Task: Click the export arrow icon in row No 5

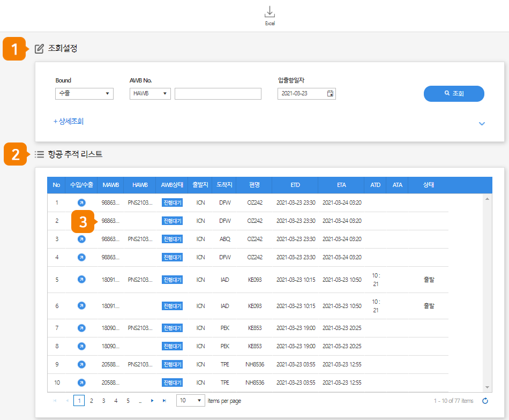Action: 81,280
